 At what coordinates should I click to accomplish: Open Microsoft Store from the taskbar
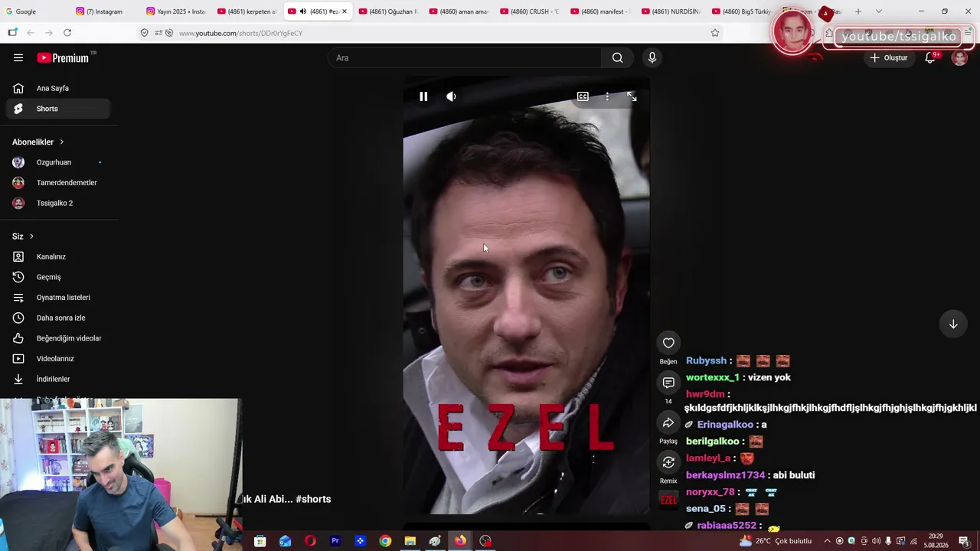[260, 541]
